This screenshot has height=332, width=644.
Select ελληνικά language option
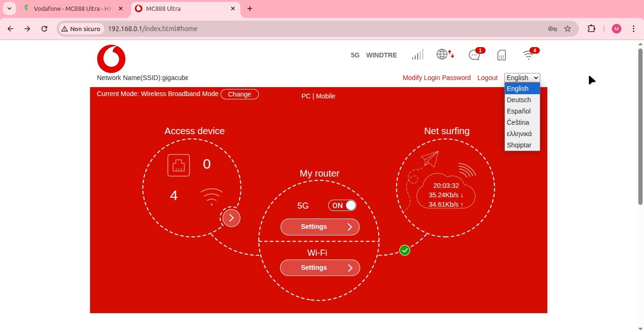(x=522, y=134)
